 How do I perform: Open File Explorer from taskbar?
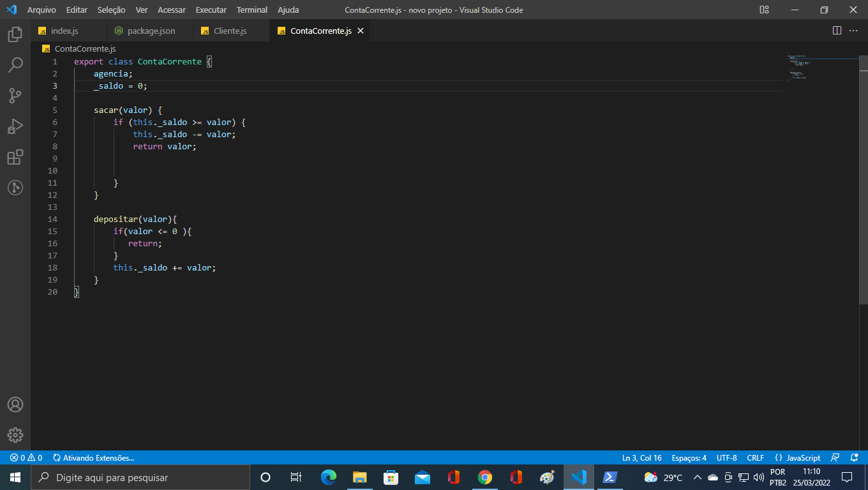click(359, 477)
